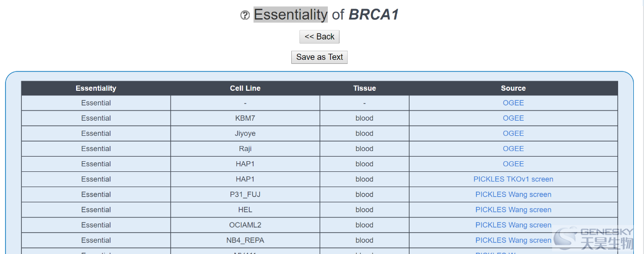Viewport: 644px width, 254px height.
Task: Click the << Back button
Action: [319, 37]
